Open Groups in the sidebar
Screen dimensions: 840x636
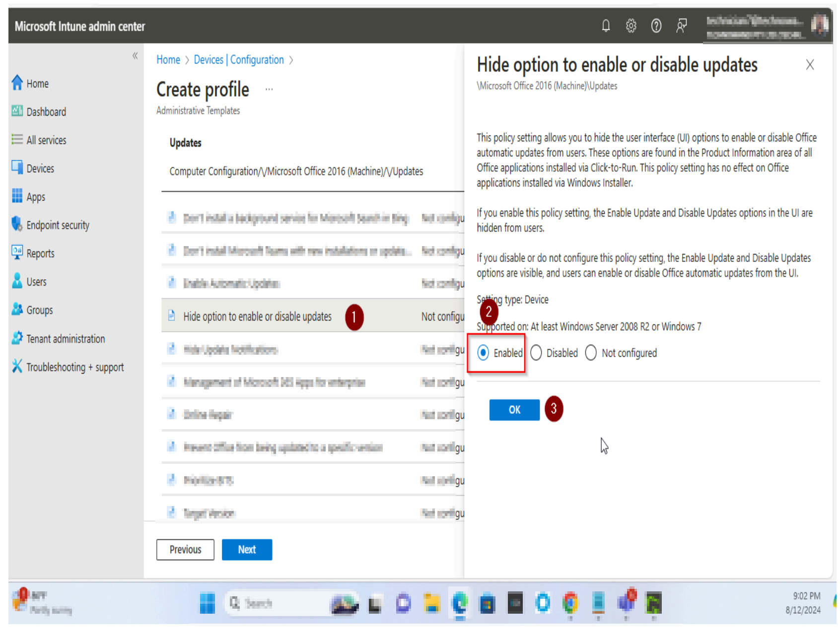coord(39,310)
